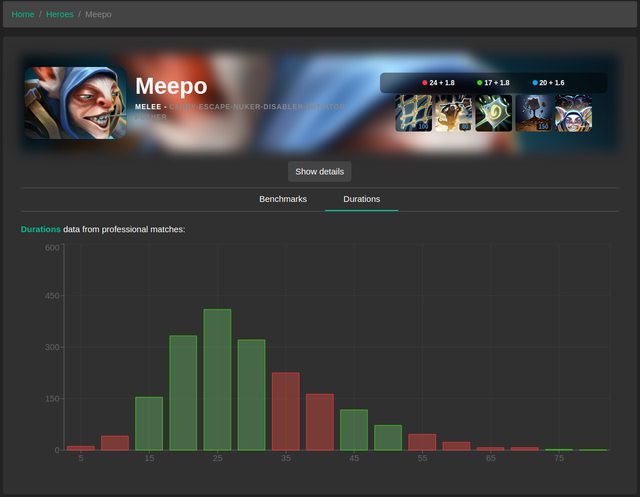Click the MELEE attack type label

pyautogui.click(x=148, y=107)
